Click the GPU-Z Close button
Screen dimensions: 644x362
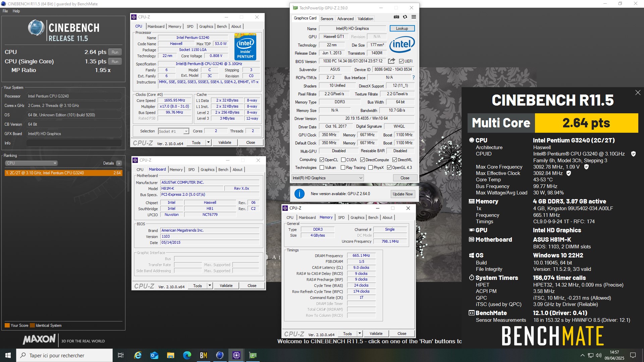pos(405,178)
